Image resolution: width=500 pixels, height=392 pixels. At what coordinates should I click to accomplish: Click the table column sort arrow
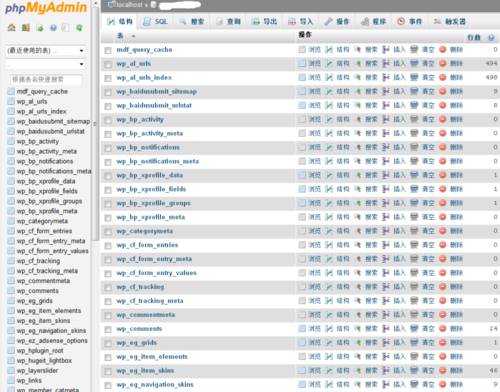[x=133, y=36]
